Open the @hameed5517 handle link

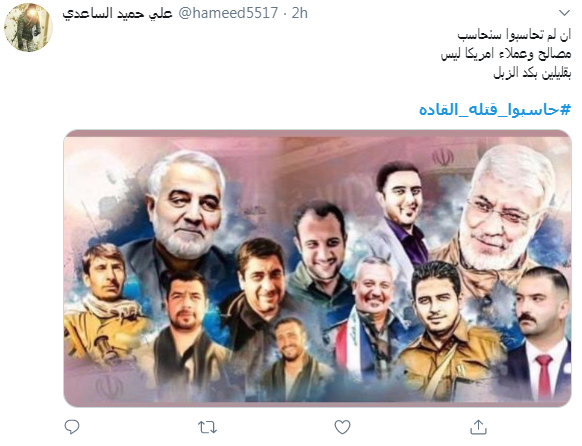(228, 13)
